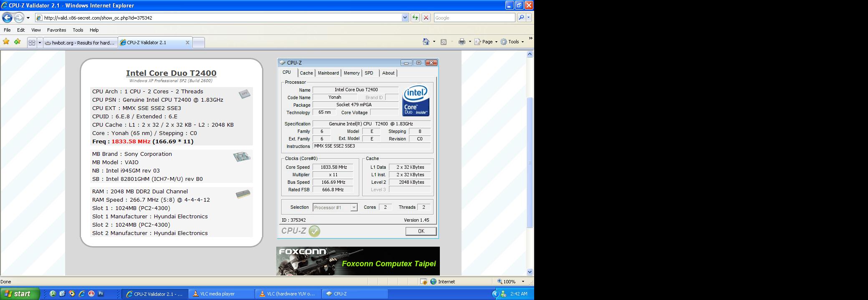Expand the Print options dropdown arrow
The height and width of the screenshot is (300, 868).
pos(469,42)
